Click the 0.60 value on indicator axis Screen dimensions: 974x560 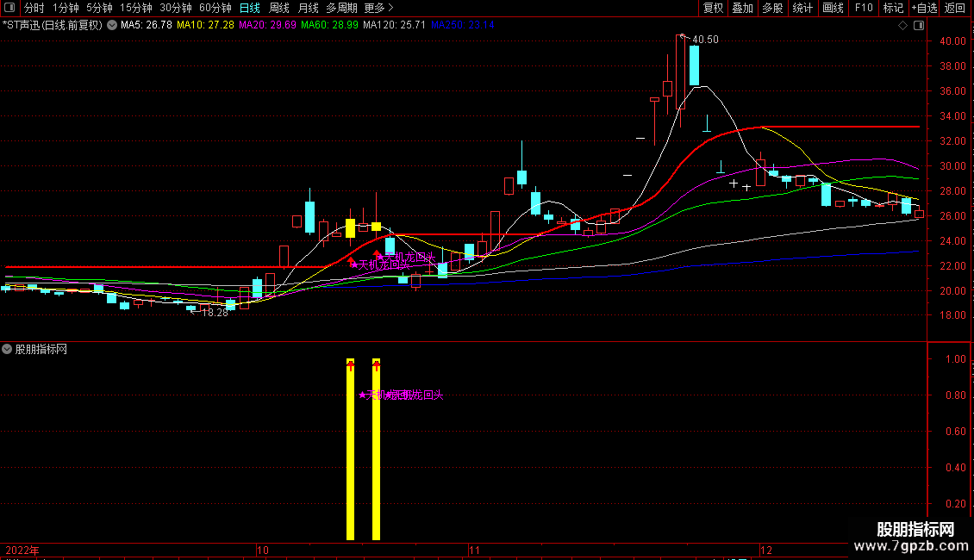tap(955, 432)
